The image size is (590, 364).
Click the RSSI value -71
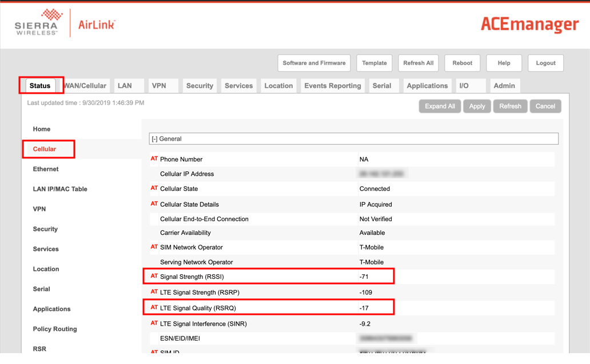point(364,277)
